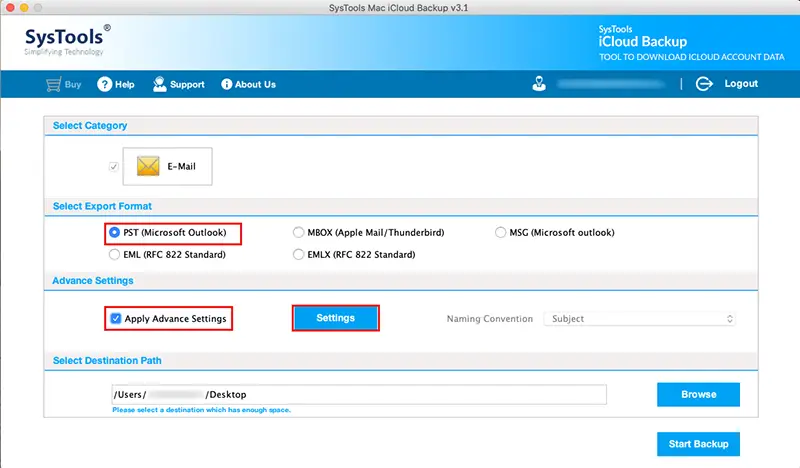
Task: Click the Naming Convention label
Action: pyautogui.click(x=490, y=318)
